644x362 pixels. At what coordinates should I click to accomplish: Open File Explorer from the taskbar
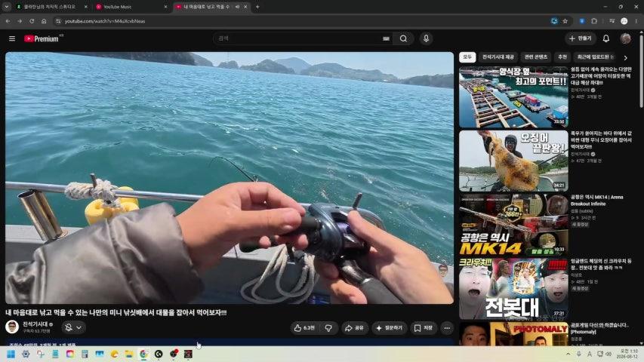click(x=128, y=354)
